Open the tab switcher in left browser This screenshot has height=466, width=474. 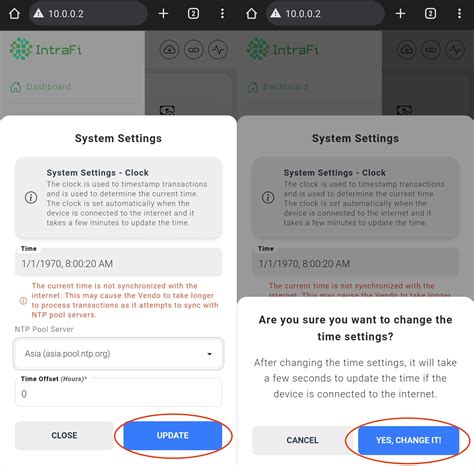coord(193,14)
